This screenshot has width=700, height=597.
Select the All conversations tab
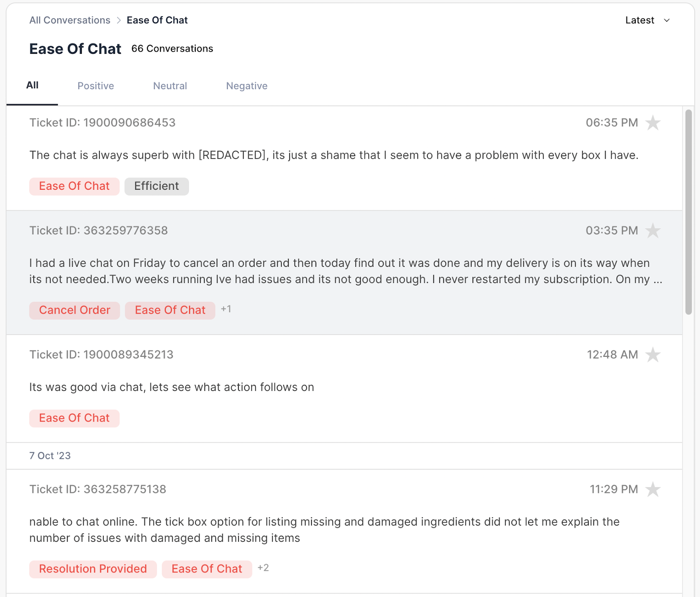pyautogui.click(x=32, y=85)
